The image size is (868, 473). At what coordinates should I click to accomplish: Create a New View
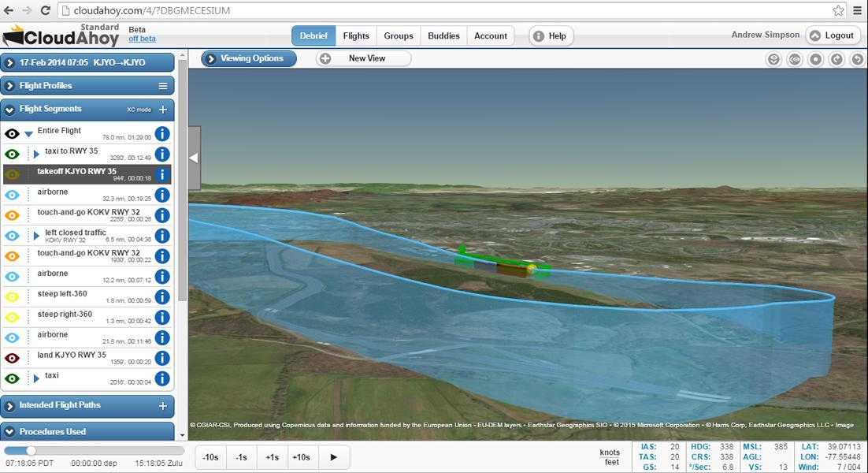pos(364,58)
